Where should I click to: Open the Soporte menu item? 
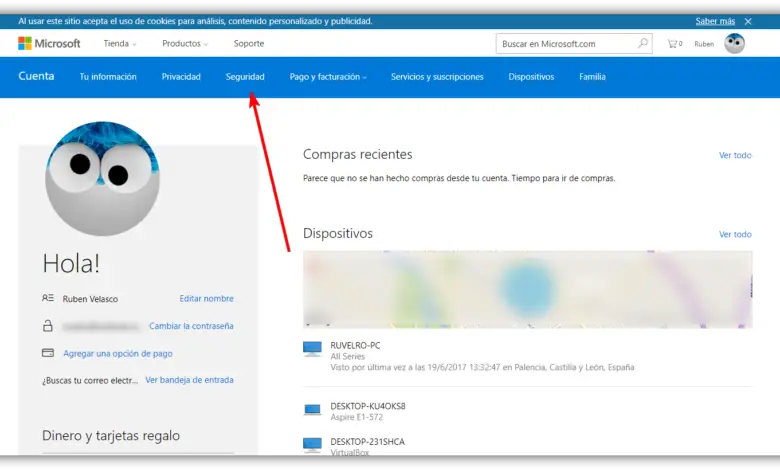click(x=249, y=44)
